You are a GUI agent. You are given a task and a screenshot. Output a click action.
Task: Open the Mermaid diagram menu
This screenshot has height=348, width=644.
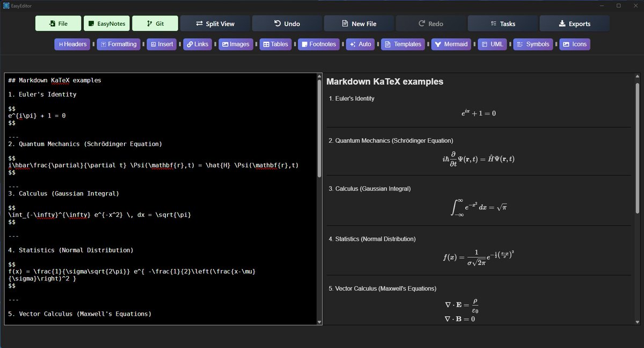click(451, 44)
